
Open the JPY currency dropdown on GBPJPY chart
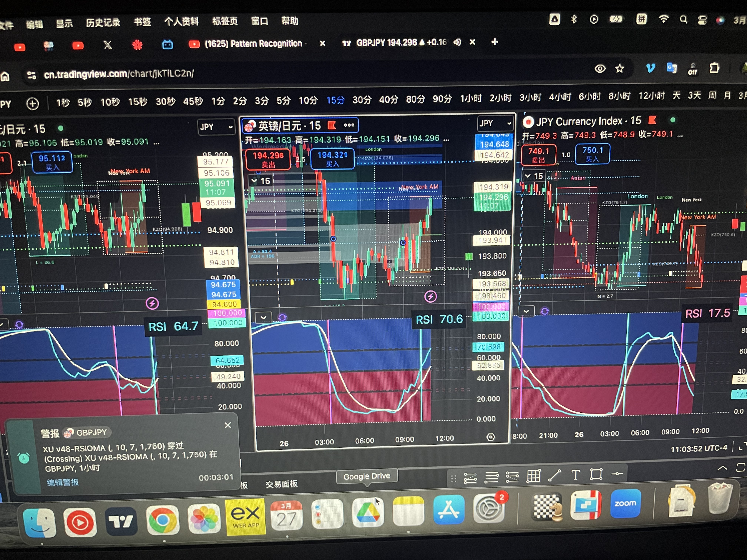pyautogui.click(x=495, y=124)
